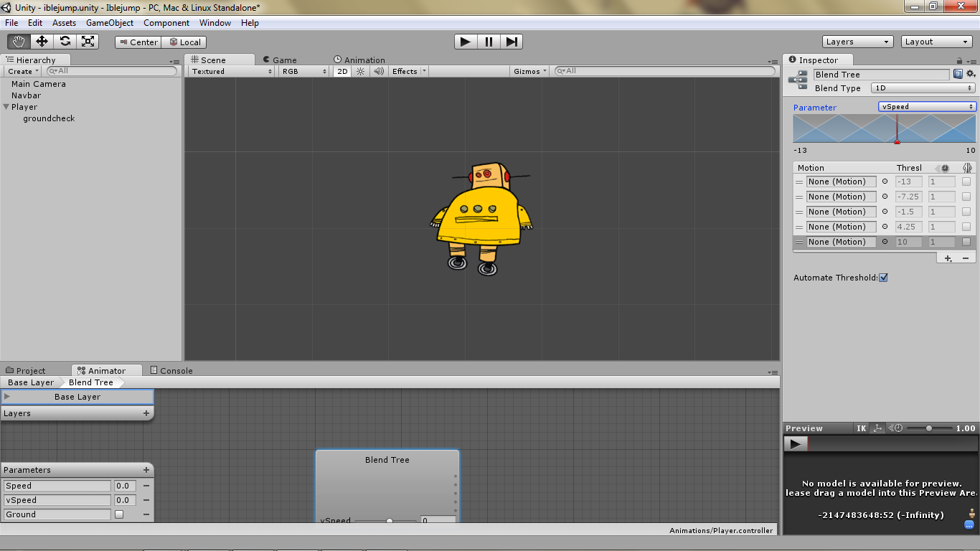Select the Scale tool
The height and width of the screenshot is (551, 980).
pos(88,42)
